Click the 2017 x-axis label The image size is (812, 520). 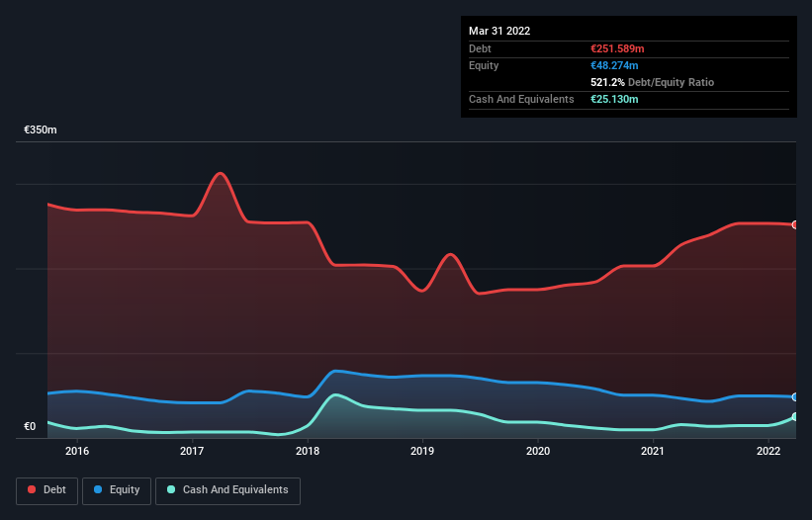[192, 451]
